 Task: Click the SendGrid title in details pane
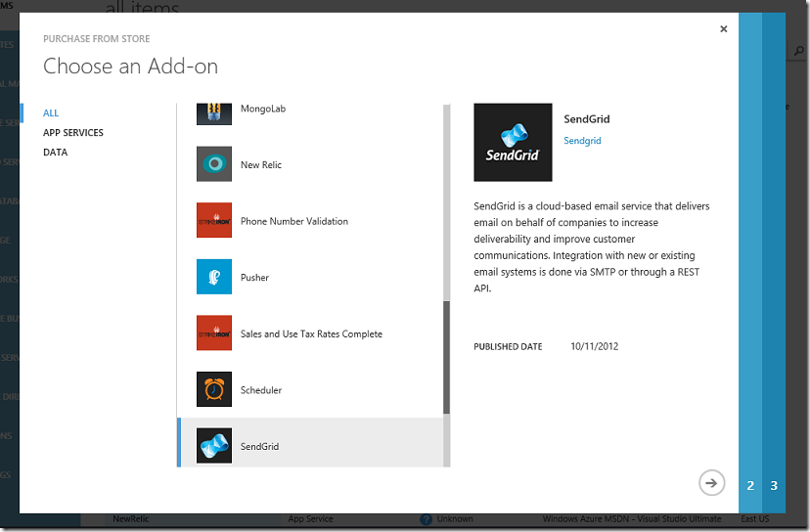click(587, 119)
